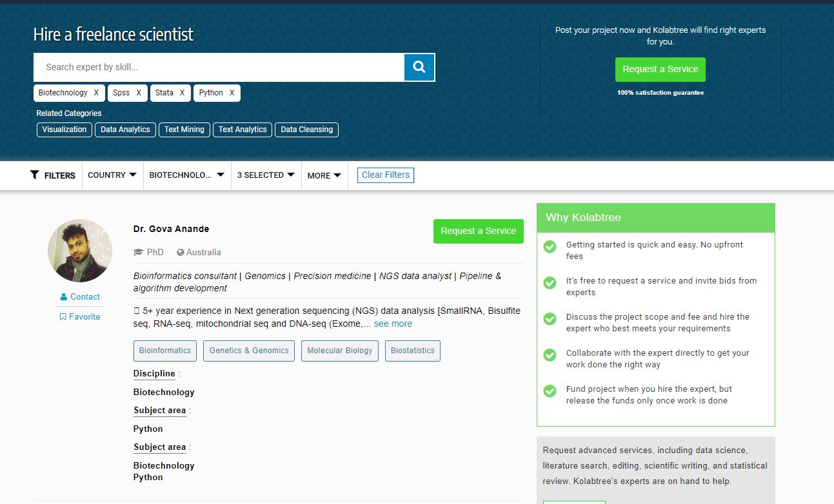Remove the Python filter tag

(x=232, y=93)
